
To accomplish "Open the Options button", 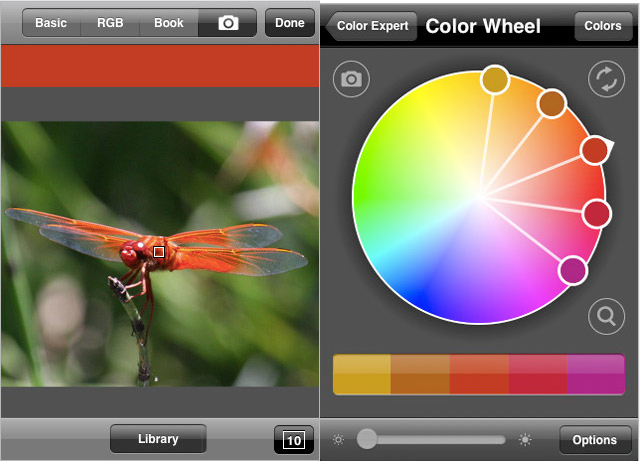I will pos(595,440).
